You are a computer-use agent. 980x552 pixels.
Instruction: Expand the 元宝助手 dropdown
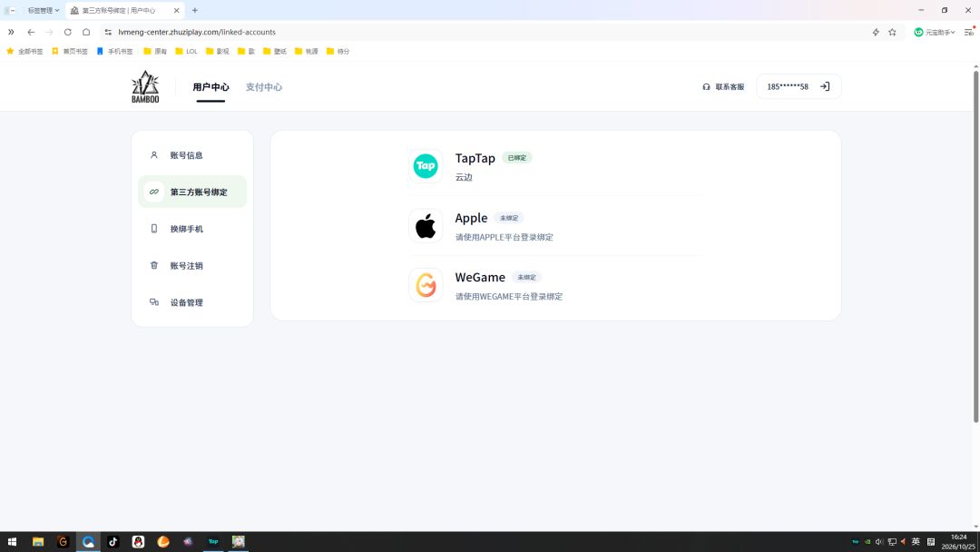[x=935, y=32]
